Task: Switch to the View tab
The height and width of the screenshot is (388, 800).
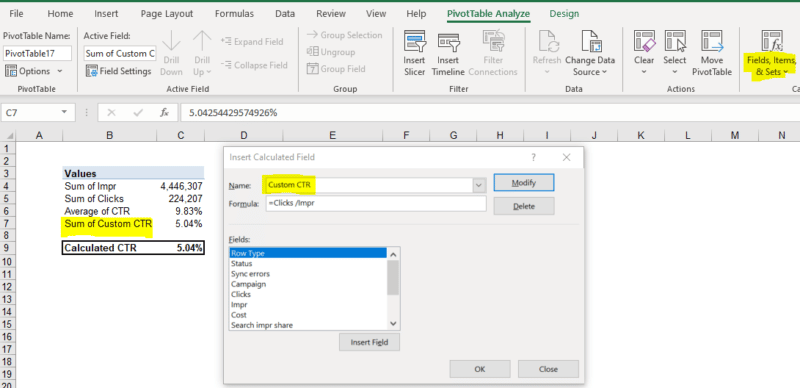Action: pos(376,14)
